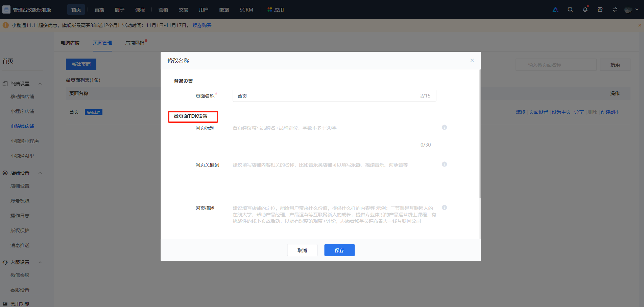Click the store shop icon in top bar

click(x=600, y=9)
